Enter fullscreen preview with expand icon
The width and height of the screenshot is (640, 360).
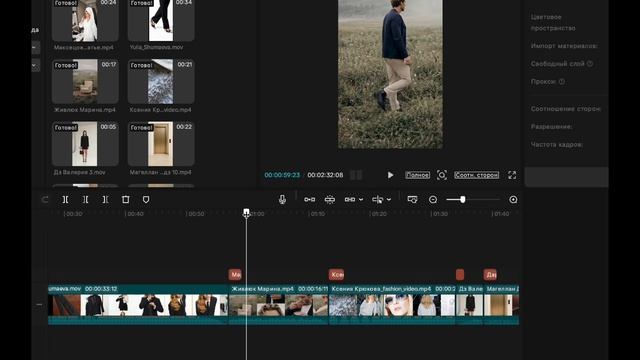pyautogui.click(x=512, y=175)
